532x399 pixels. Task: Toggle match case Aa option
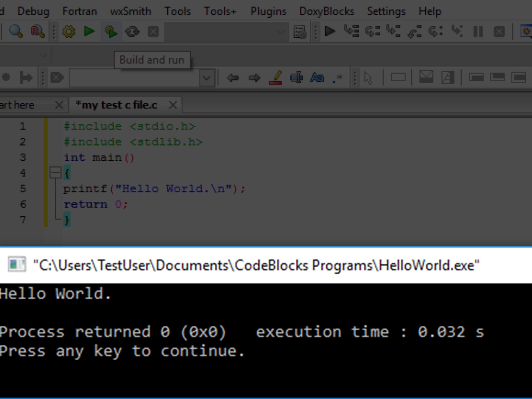click(317, 77)
